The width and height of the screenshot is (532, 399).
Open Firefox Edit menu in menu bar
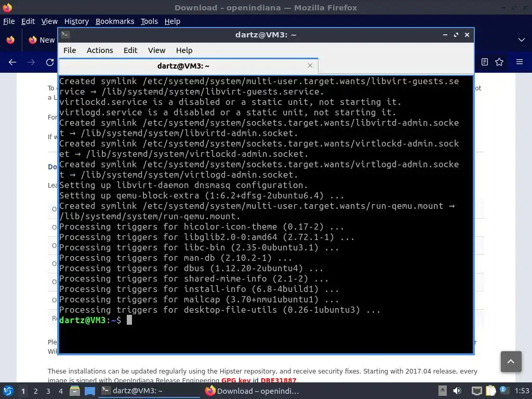point(28,21)
